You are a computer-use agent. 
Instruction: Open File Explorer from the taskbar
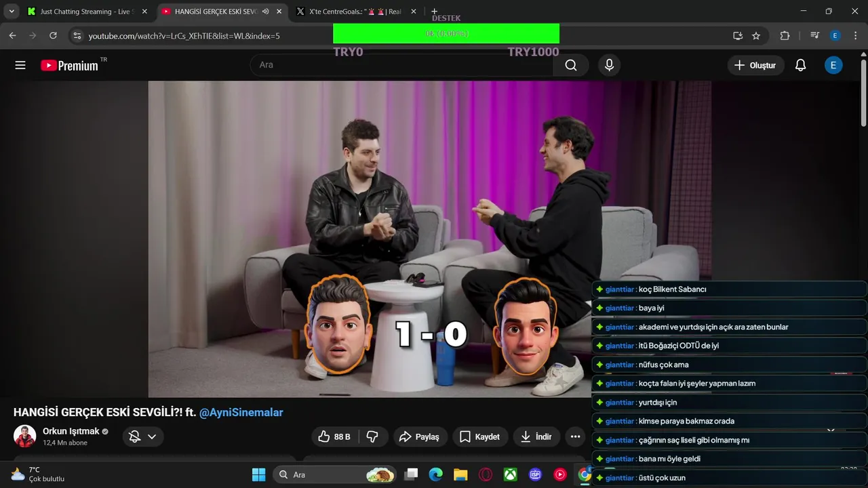(x=460, y=474)
